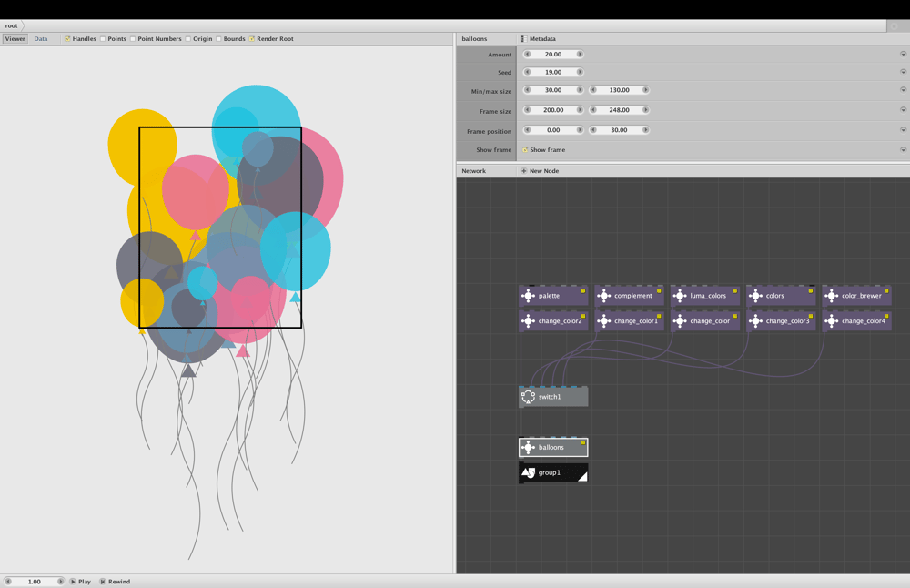Click the Metadata icon

click(523, 39)
